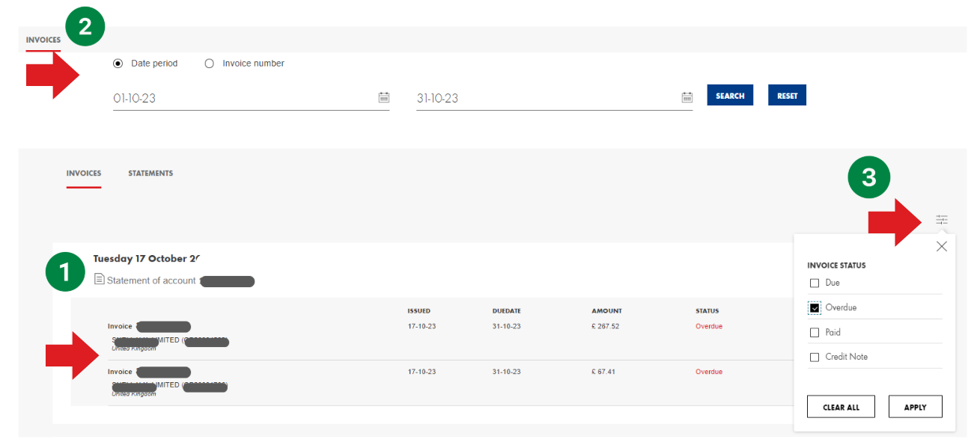Open the calendar picker for the start date

pyautogui.click(x=383, y=96)
